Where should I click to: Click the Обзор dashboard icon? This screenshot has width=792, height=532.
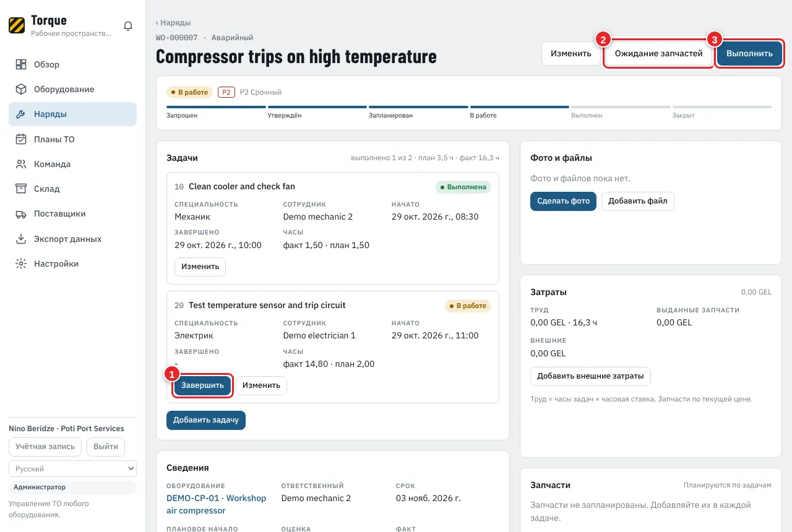pyautogui.click(x=21, y=64)
